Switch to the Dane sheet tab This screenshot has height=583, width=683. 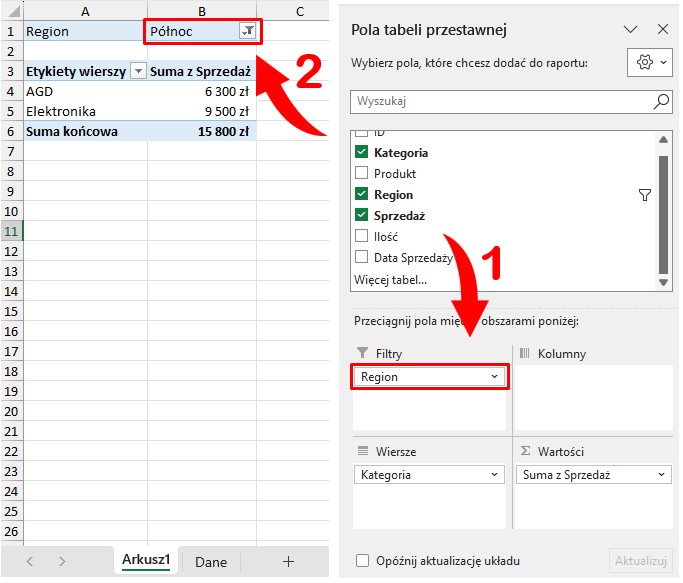[211, 562]
